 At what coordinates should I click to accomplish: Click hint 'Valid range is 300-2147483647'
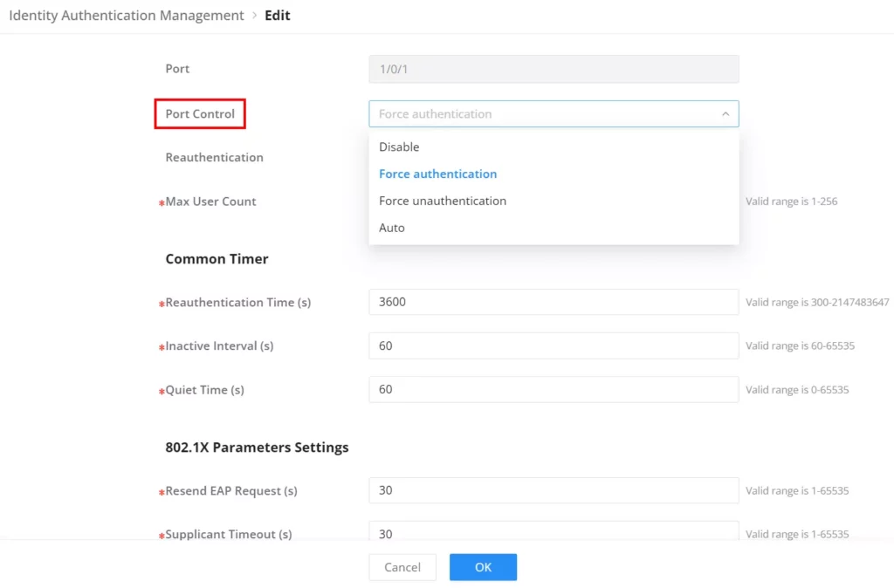point(817,303)
